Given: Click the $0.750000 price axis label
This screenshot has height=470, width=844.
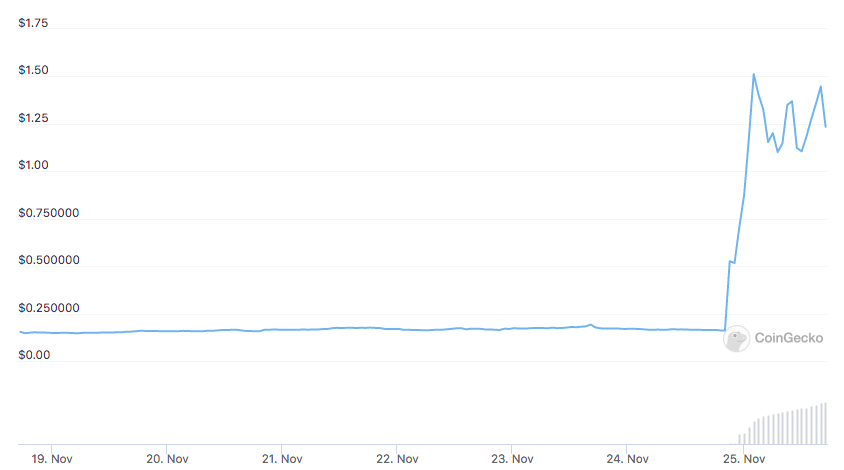Looking at the screenshot, I should pos(49,214).
